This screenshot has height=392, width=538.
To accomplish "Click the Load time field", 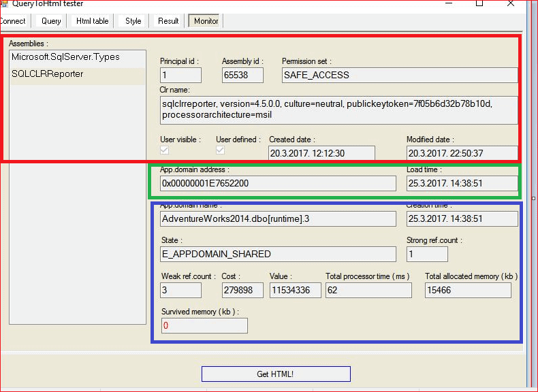I will point(462,184).
